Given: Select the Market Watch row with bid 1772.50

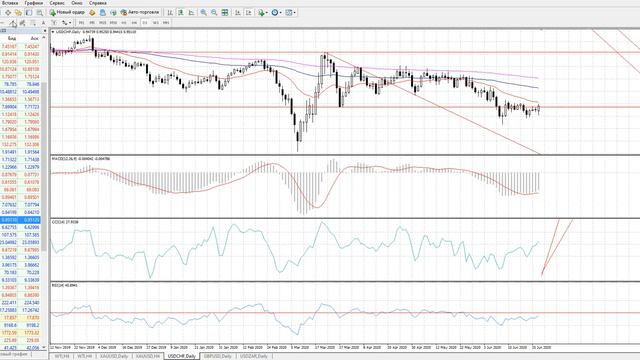Looking at the screenshot, I should (x=20, y=333).
